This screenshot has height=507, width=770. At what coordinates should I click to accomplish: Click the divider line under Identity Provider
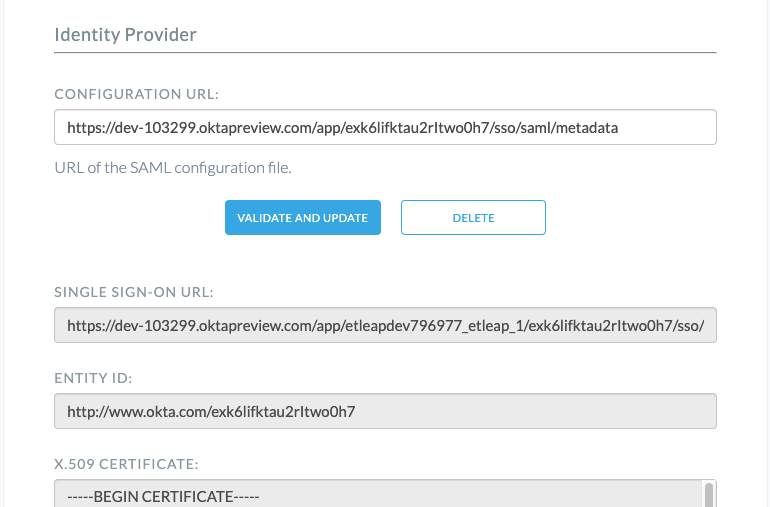(x=385, y=51)
